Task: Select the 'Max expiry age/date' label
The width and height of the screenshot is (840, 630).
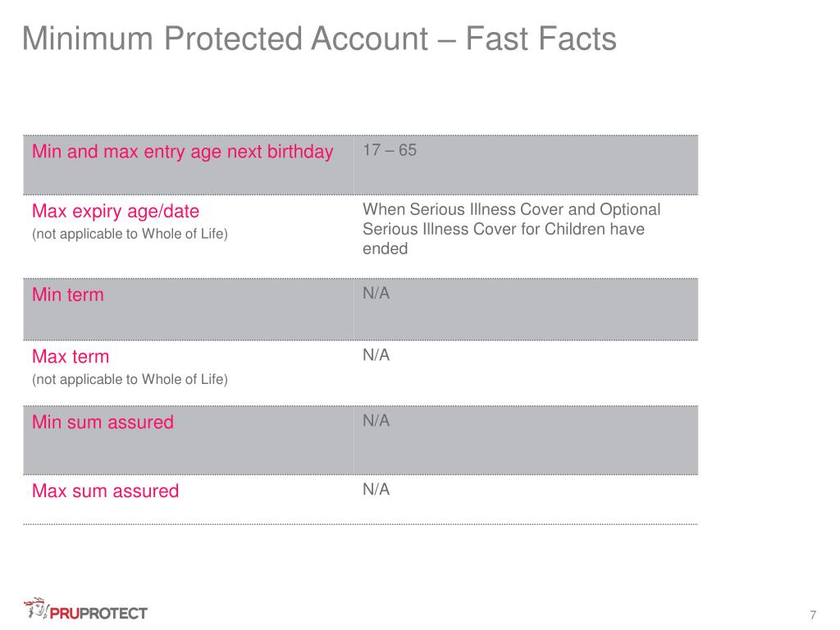Action: click(116, 211)
